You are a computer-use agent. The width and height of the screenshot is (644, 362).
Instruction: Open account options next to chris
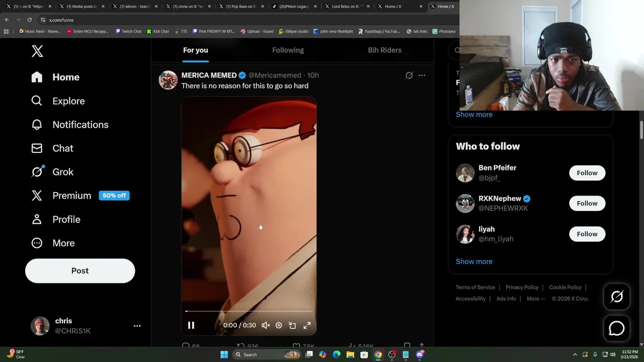point(137,326)
